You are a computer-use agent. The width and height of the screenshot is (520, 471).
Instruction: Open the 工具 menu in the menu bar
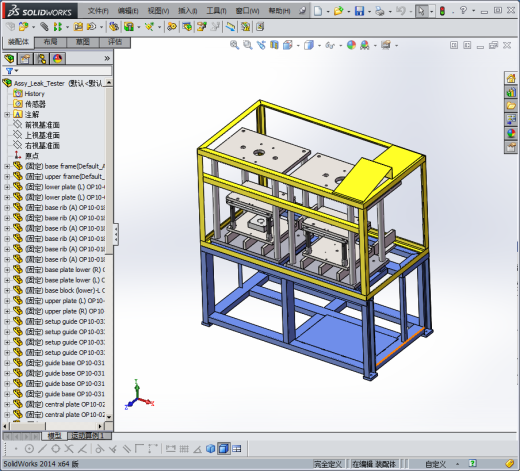tap(217, 11)
